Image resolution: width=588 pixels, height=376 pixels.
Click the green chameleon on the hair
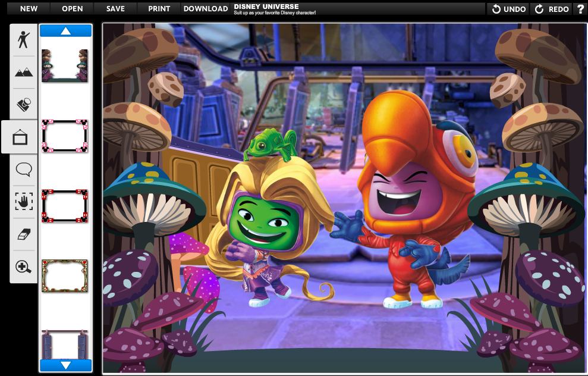[x=271, y=145]
